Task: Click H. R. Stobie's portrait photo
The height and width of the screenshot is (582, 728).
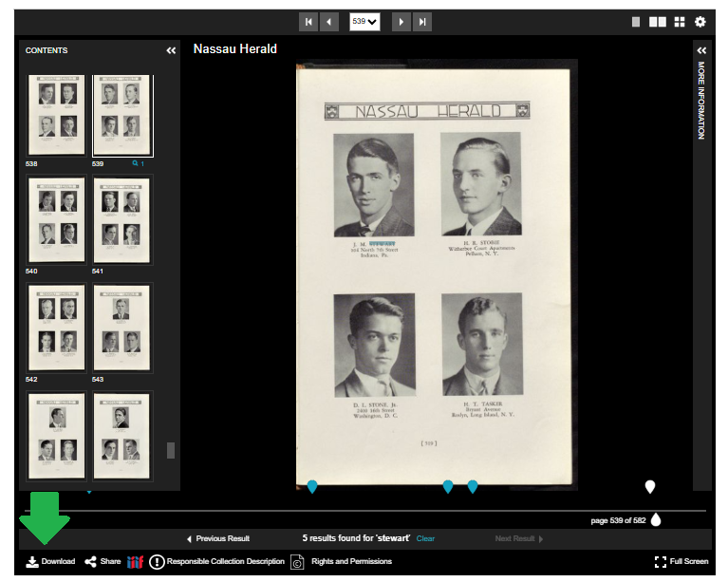Action: [x=481, y=184]
